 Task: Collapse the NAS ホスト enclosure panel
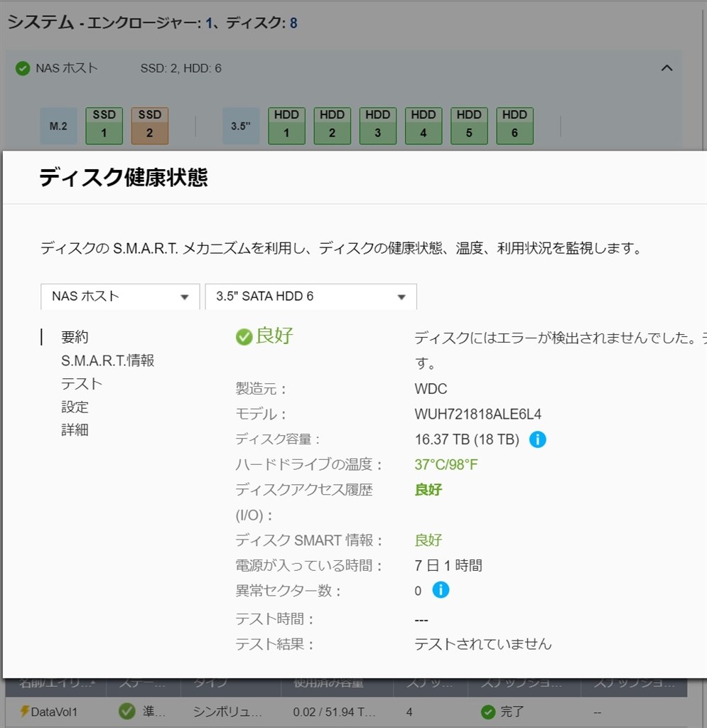click(x=666, y=68)
